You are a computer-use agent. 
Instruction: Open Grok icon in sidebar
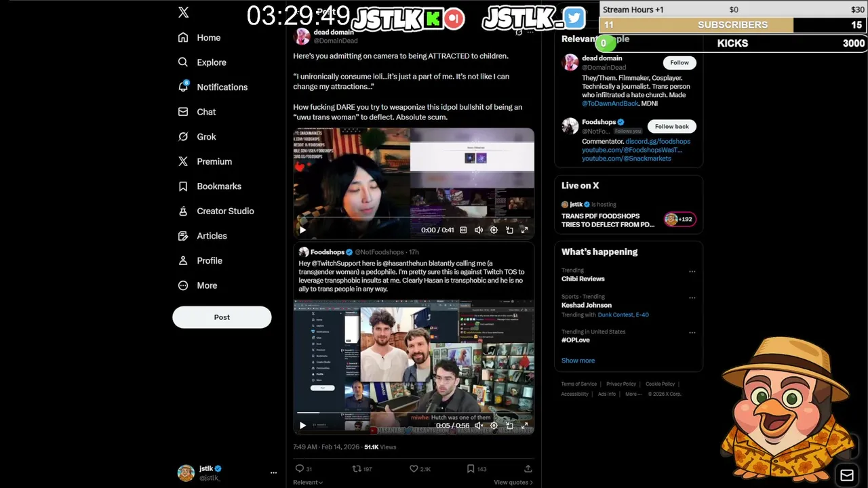click(183, 136)
